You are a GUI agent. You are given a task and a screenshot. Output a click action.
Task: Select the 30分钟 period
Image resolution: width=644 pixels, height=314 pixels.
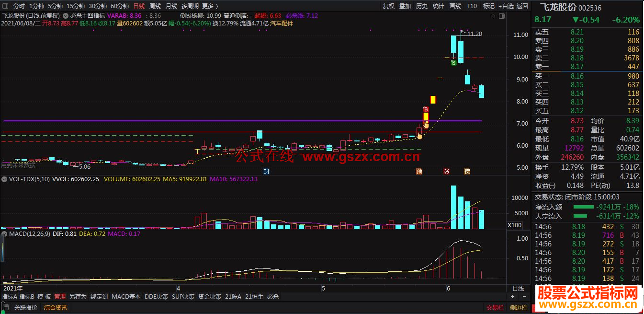pyautogui.click(x=98, y=6)
